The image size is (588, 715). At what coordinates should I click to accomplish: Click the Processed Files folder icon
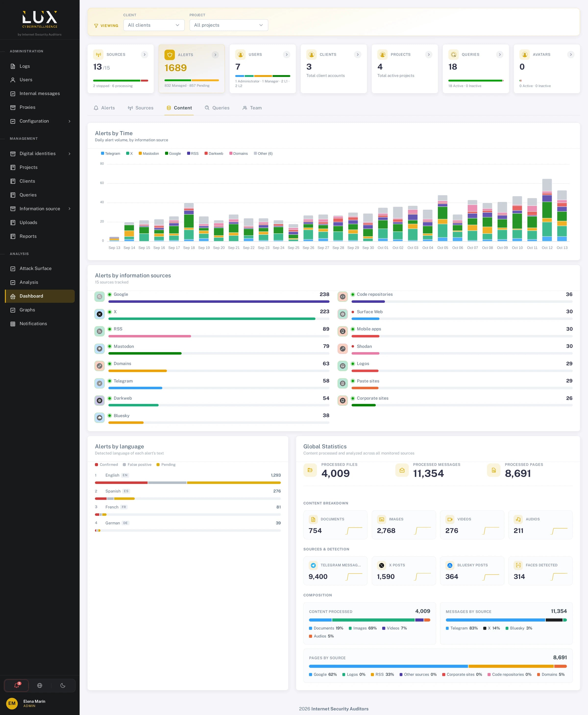310,470
